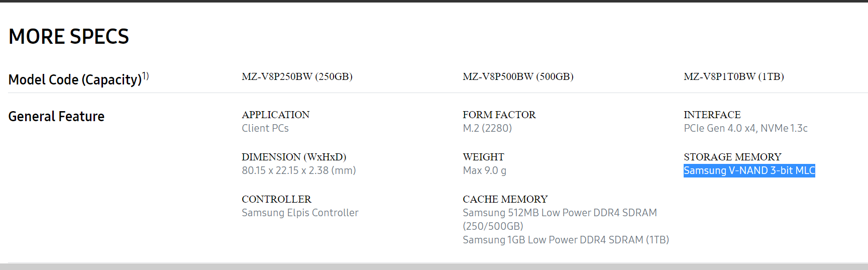Screen dimensions: 868x270
Task: Click the Max 9.0 g weight value
Action: pyautogui.click(x=484, y=170)
